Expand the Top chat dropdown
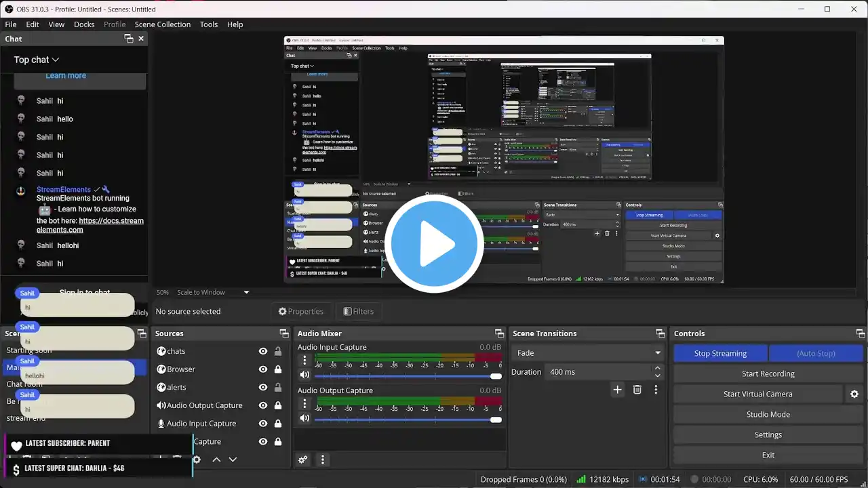This screenshot has height=488, width=868. click(x=37, y=60)
